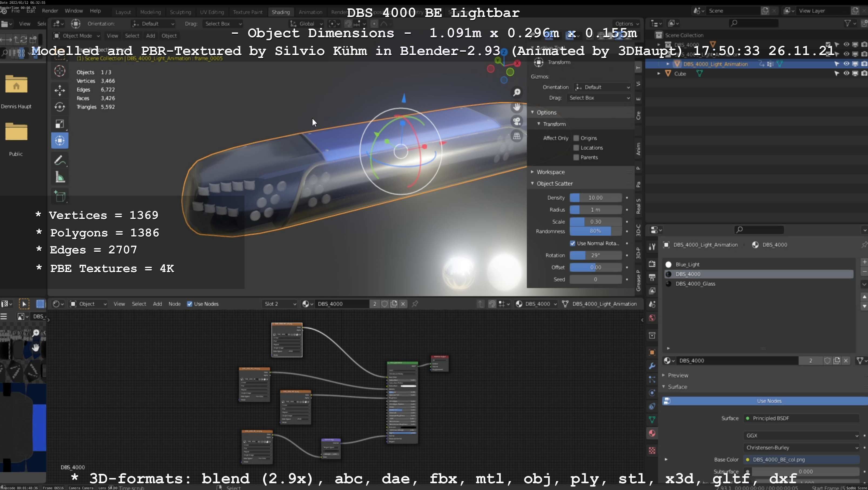Open Object properties orange square icon
The width and height of the screenshot is (868, 490).
point(652,353)
